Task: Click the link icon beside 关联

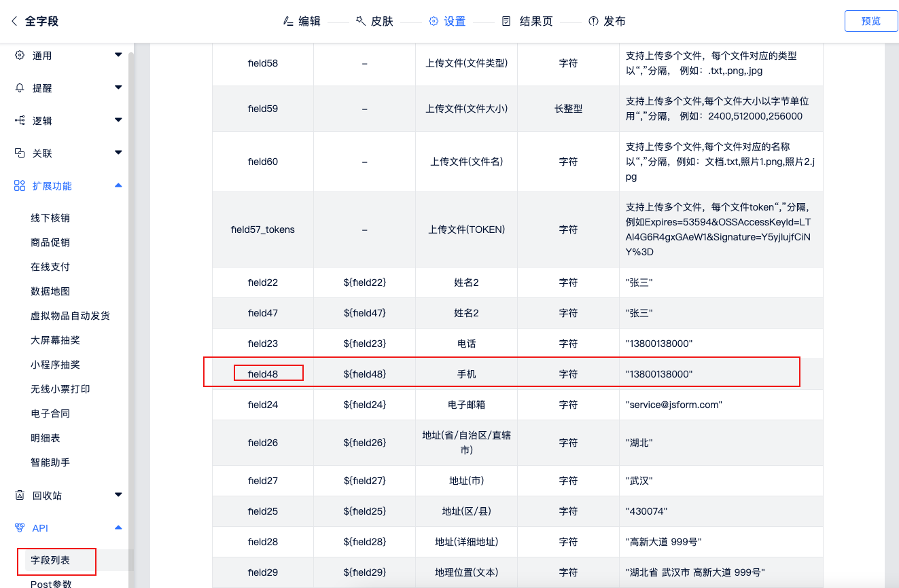Action: (20, 153)
